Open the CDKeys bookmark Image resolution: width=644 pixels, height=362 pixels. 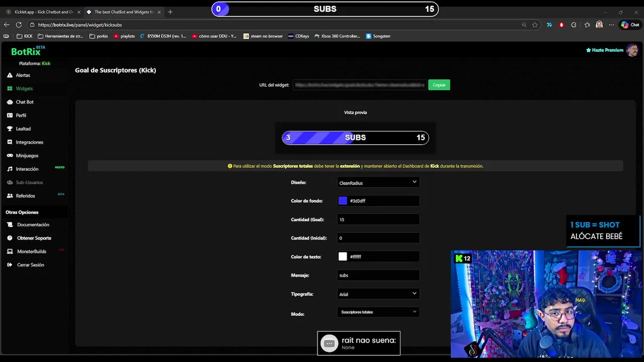click(299, 36)
